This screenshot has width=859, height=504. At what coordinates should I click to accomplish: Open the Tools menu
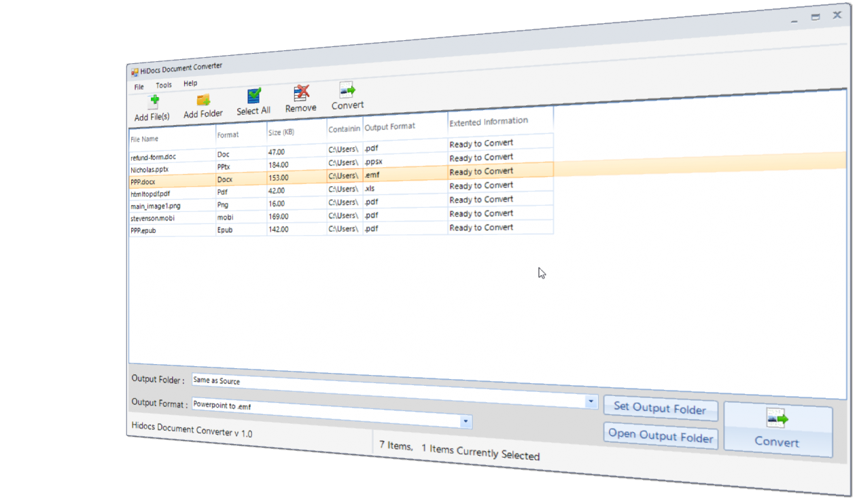tap(163, 84)
